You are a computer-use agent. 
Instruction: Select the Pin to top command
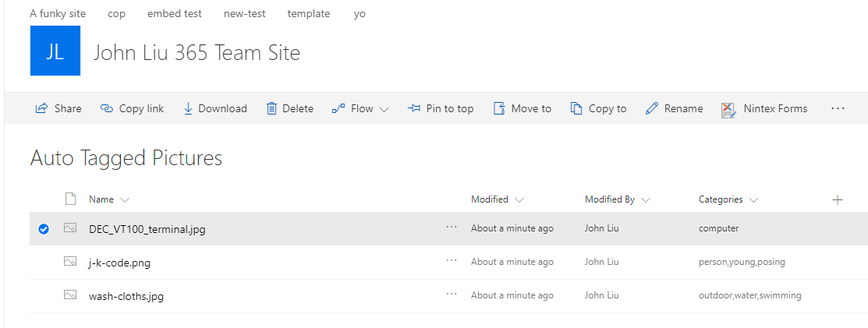click(x=441, y=108)
